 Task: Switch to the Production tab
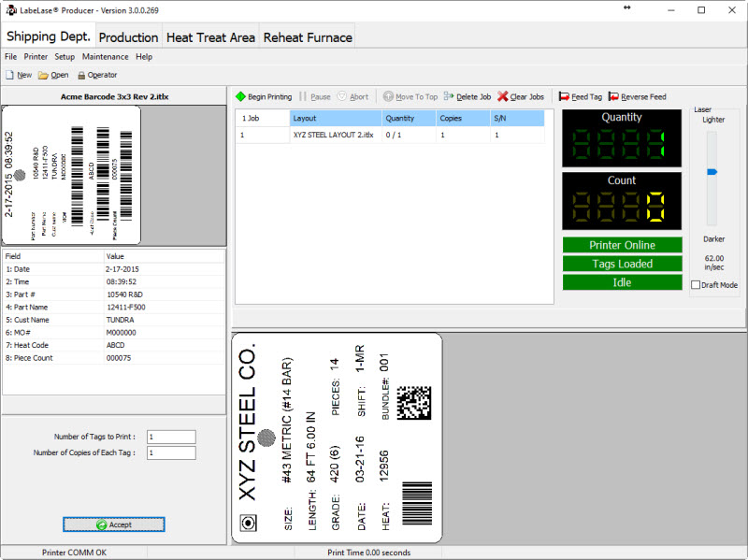pyautogui.click(x=128, y=37)
